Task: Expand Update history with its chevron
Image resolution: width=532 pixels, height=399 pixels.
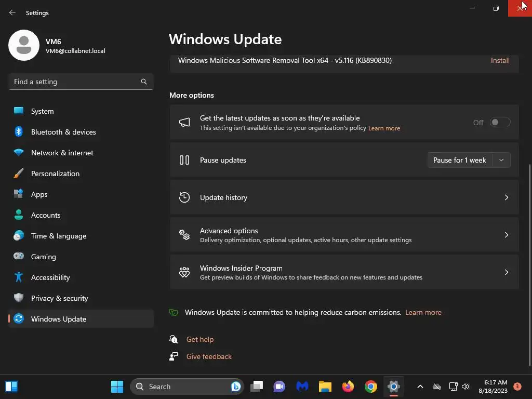Action: click(506, 197)
